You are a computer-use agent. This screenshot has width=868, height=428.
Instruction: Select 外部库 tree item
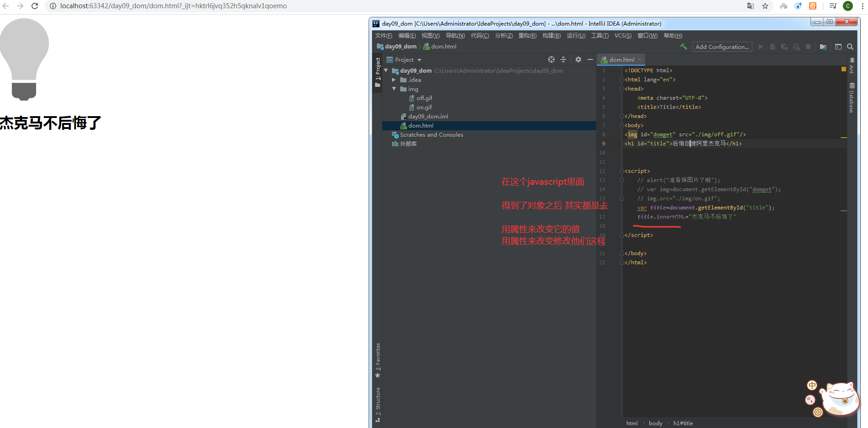[x=404, y=144]
